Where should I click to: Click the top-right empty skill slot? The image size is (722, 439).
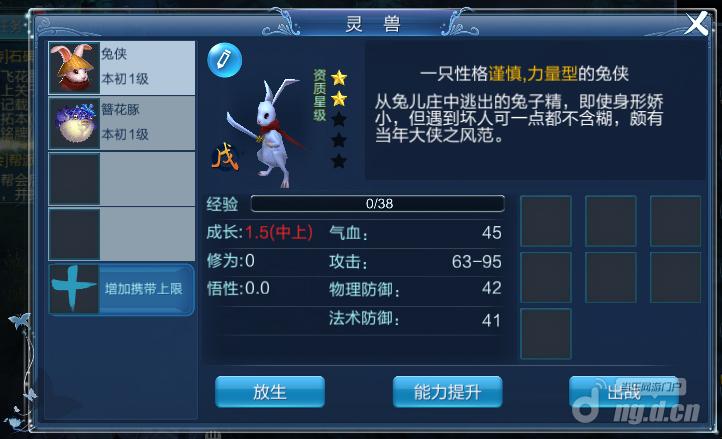(675, 221)
